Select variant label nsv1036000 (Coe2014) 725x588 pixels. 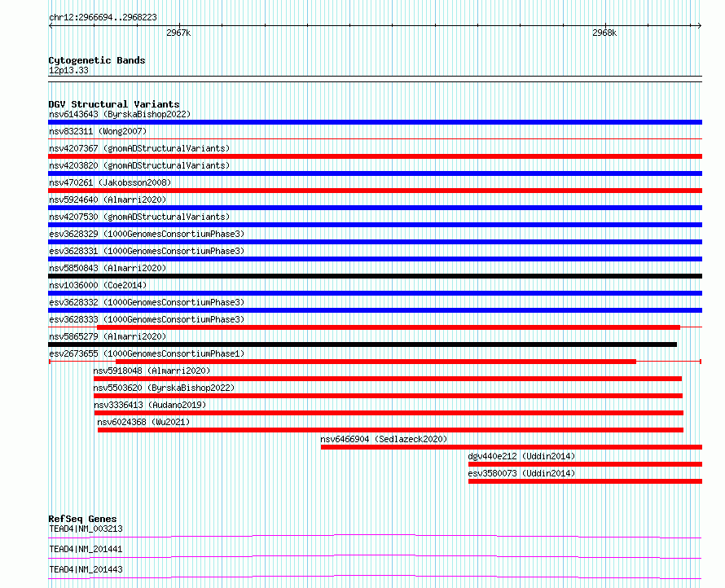click(x=98, y=285)
